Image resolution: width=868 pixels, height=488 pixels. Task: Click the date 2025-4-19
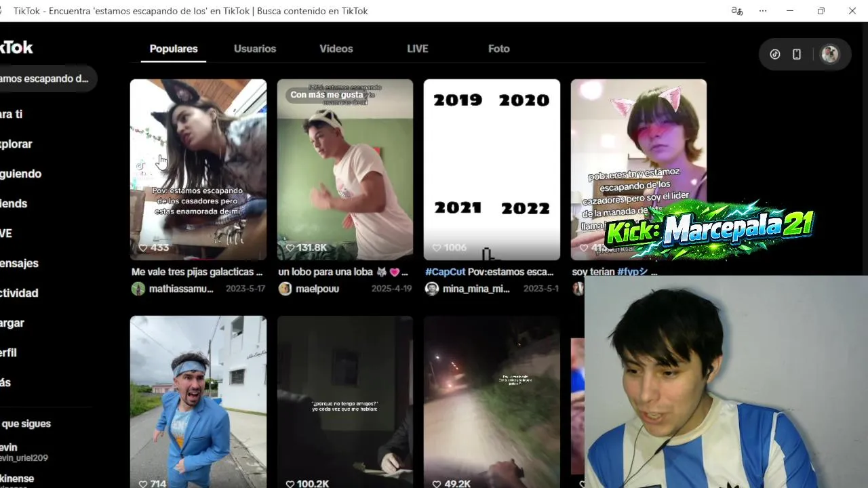point(391,289)
